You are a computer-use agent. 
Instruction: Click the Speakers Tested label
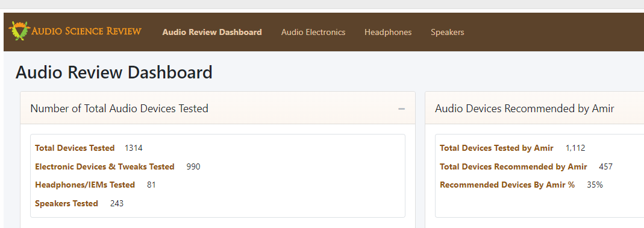tap(66, 203)
